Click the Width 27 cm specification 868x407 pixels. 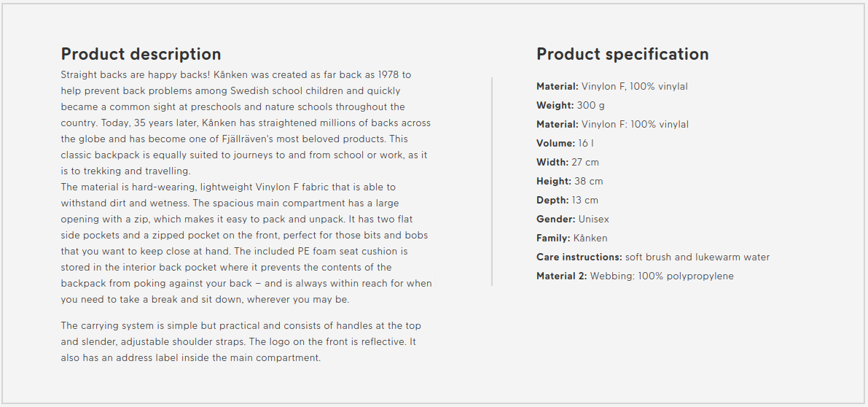(x=568, y=162)
